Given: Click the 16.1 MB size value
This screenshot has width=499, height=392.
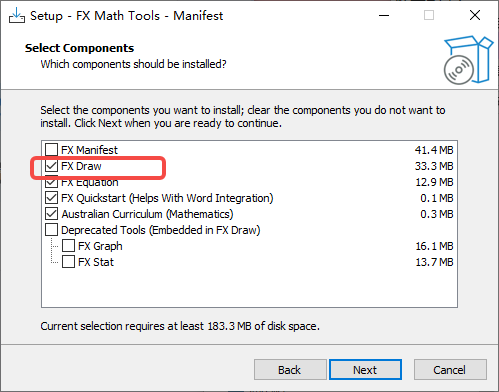Looking at the screenshot, I should [x=434, y=246].
